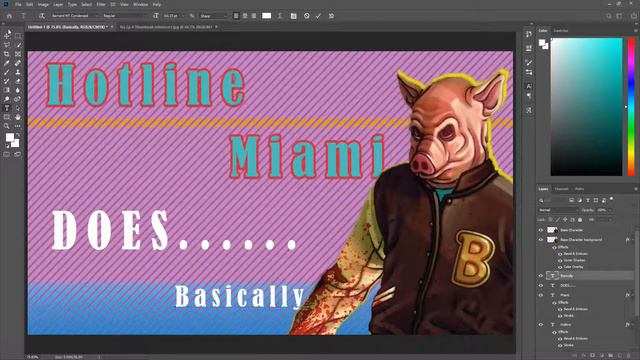Collapse effects of the Miami layer

[633, 295]
